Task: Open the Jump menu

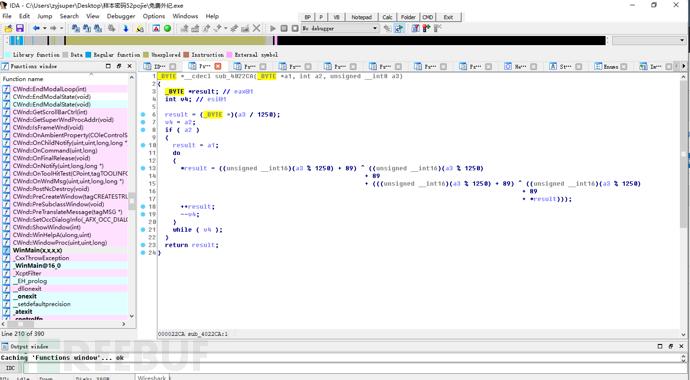Action: point(44,16)
